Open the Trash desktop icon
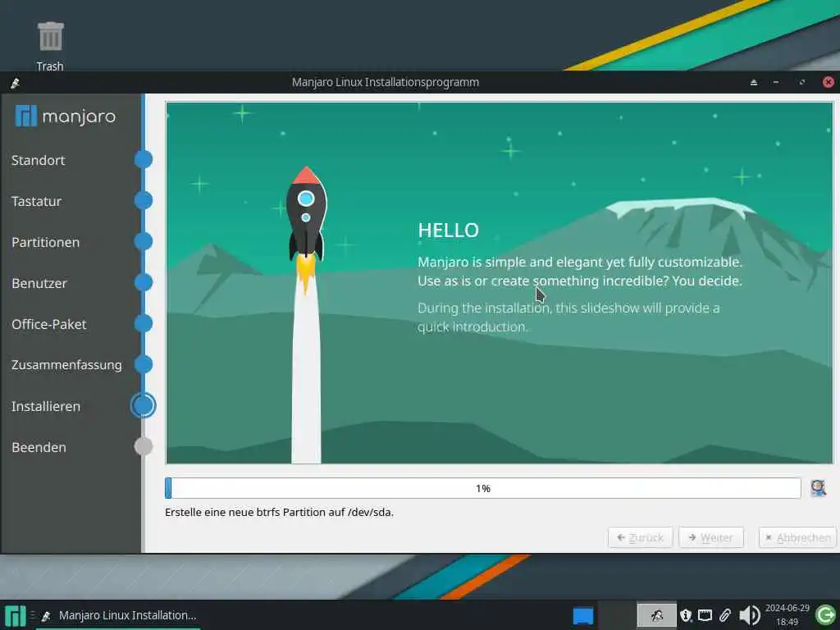The height and width of the screenshot is (630, 840). 50,46
